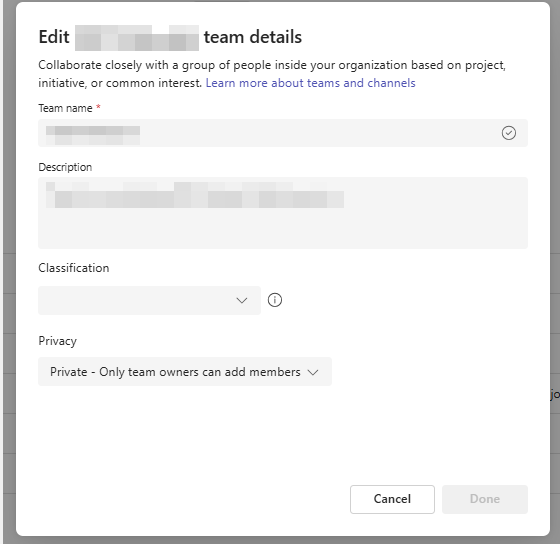Click the info icon beside Classification dropdown

click(x=275, y=300)
